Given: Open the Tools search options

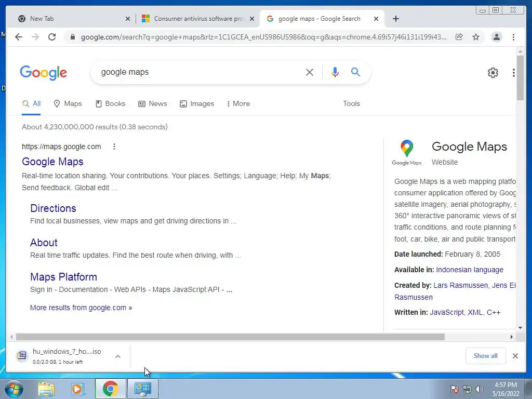Looking at the screenshot, I should coord(351,104).
